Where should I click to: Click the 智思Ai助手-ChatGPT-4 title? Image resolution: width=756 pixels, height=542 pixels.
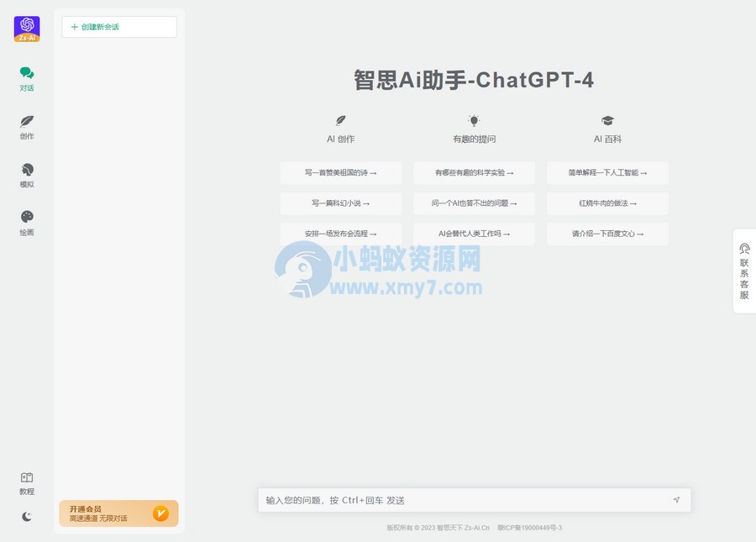point(474,80)
